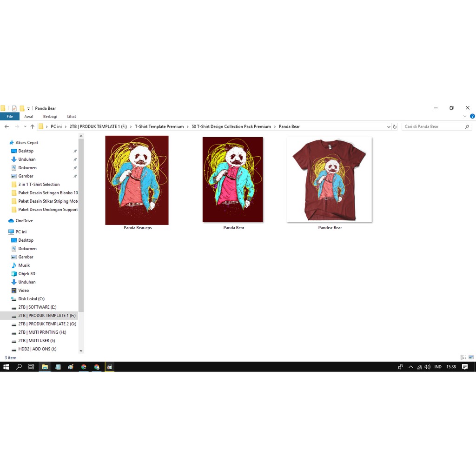Open the notification center icon
The height and width of the screenshot is (476, 476).
click(465, 367)
